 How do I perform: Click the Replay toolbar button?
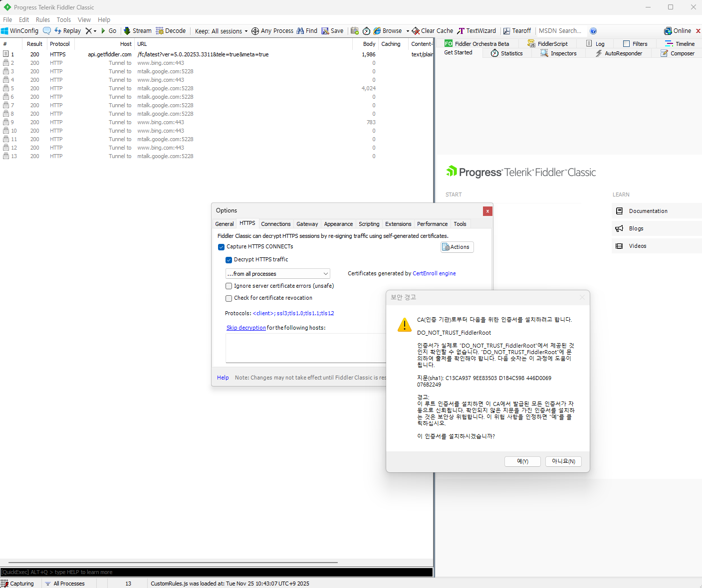point(67,31)
